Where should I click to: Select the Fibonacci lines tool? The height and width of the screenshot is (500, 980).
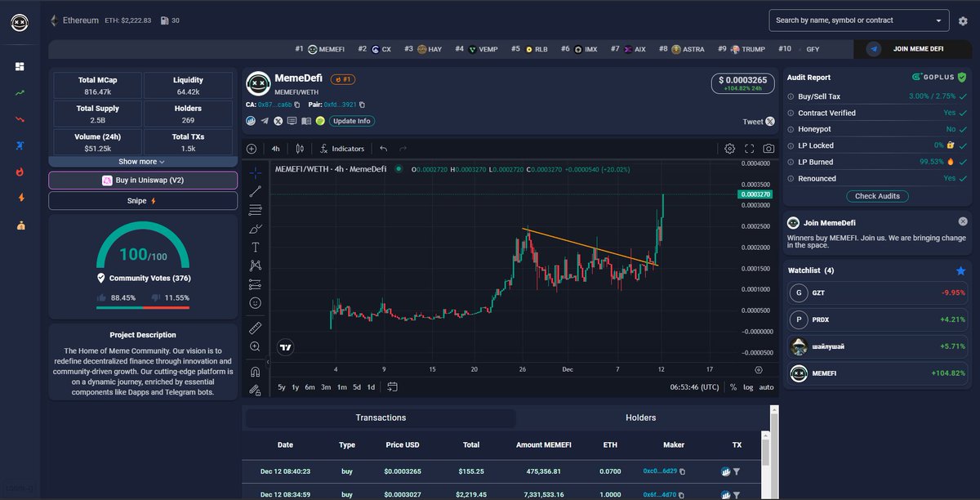(256, 210)
